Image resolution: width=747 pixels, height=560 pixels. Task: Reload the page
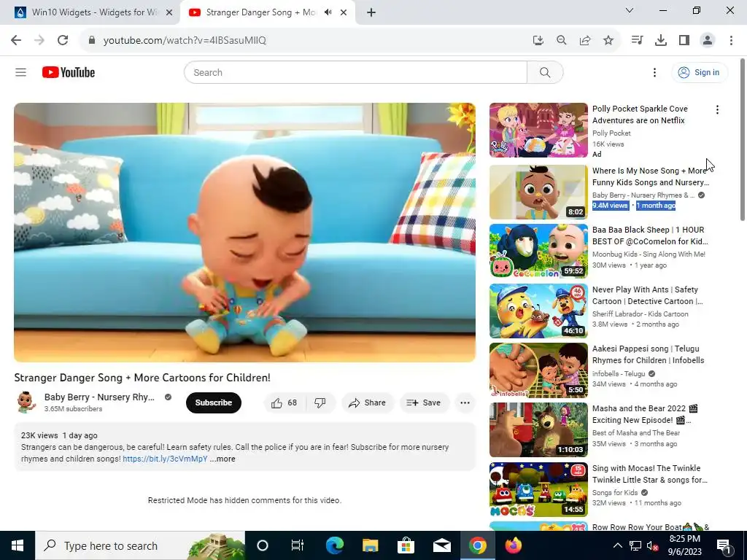[x=63, y=41]
